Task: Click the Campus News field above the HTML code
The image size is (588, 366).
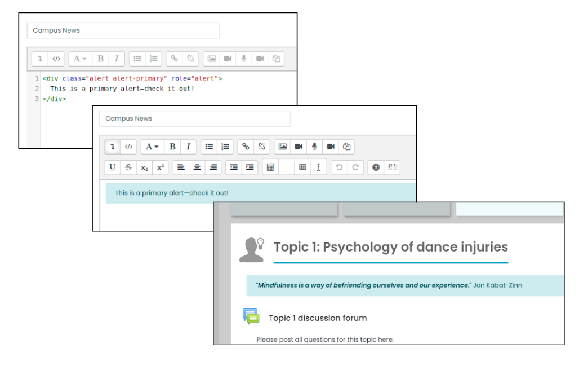Action: (x=123, y=30)
